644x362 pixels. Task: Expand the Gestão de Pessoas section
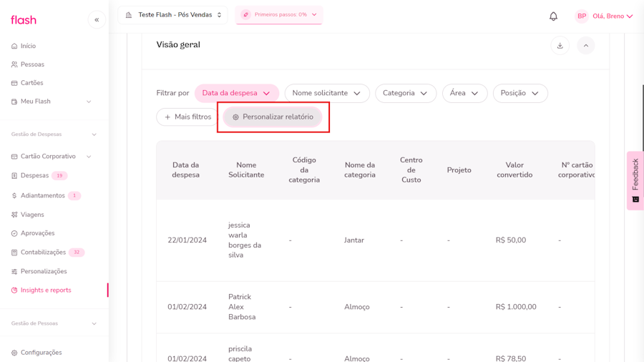(94, 323)
